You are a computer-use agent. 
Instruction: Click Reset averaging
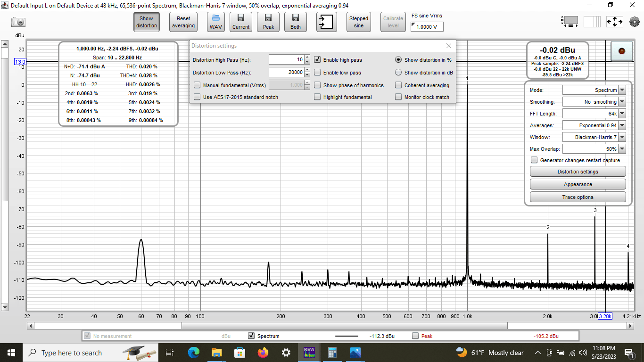pyautogui.click(x=183, y=22)
